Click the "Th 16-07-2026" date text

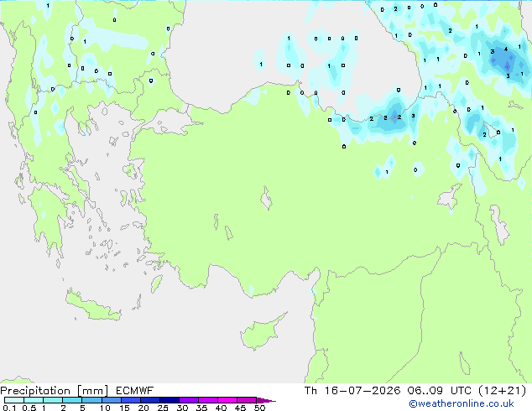pyautogui.click(x=352, y=391)
